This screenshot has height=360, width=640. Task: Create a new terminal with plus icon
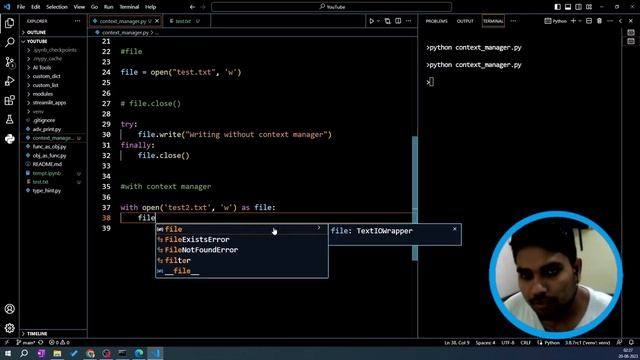[x=573, y=21]
